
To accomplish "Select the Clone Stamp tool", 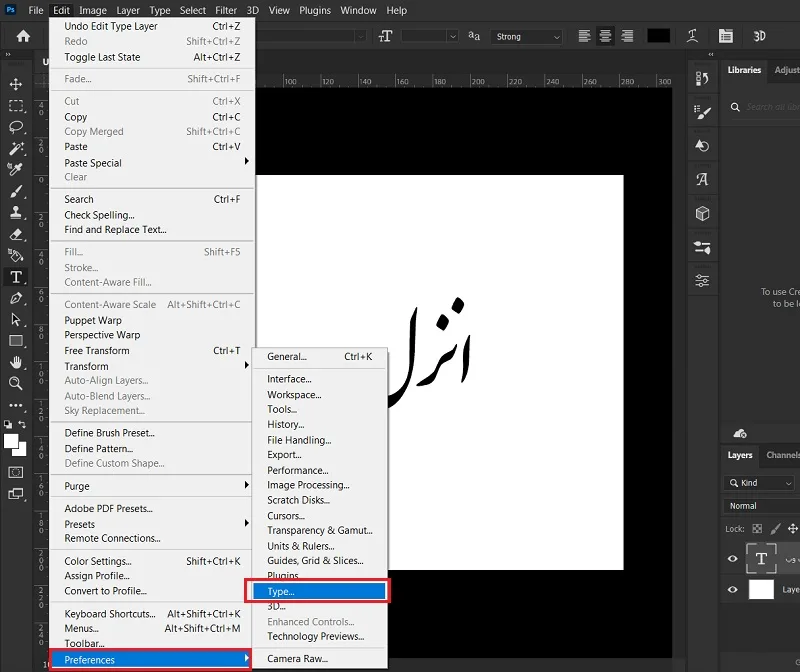I will point(16,212).
